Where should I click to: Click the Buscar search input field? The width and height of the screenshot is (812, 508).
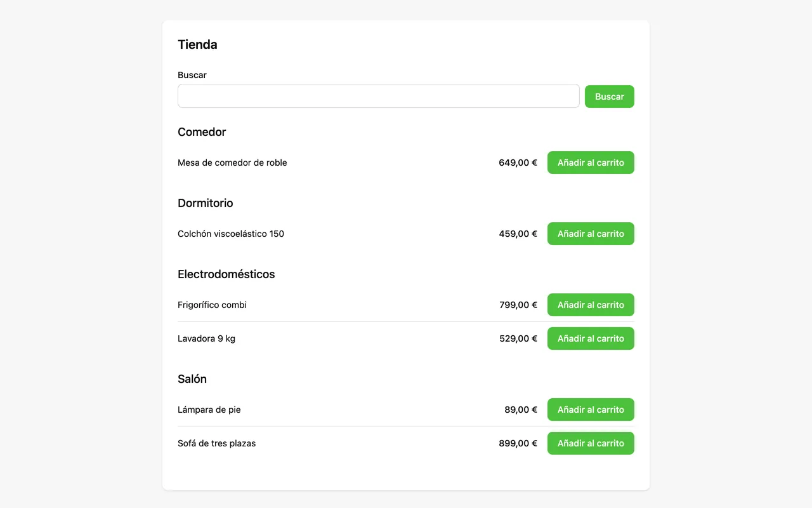point(378,96)
